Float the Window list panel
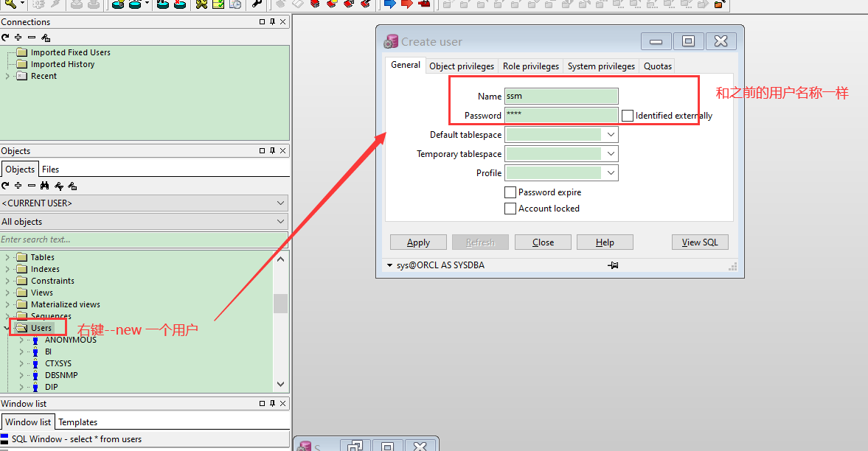 pos(263,403)
